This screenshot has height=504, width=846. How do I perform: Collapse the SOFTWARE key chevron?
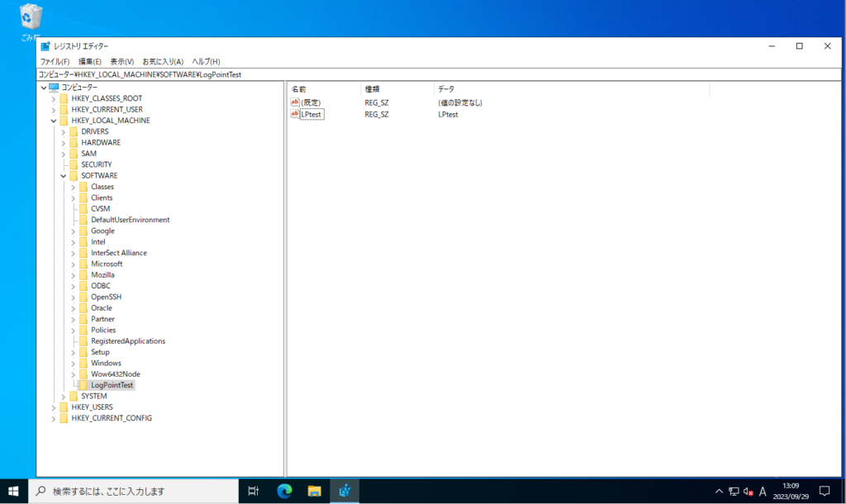(63, 176)
